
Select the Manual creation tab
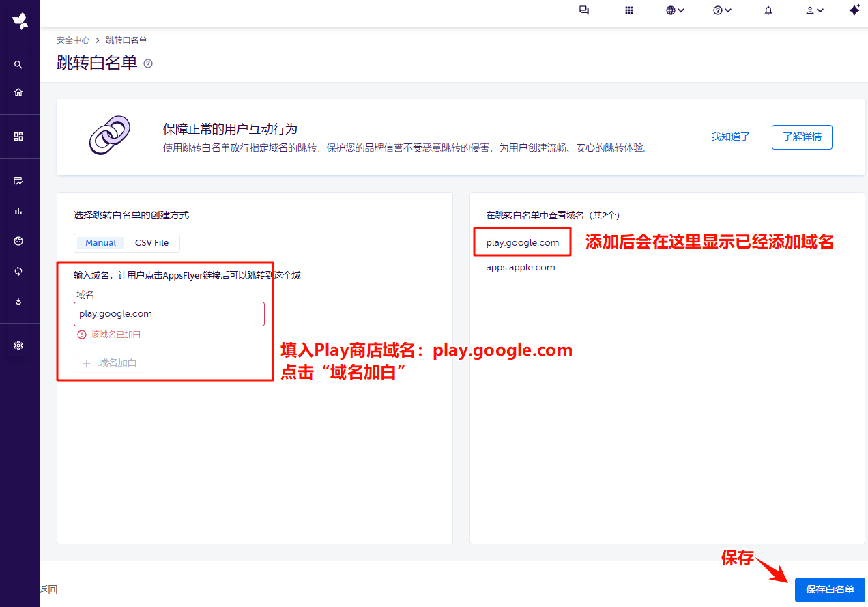coord(100,243)
